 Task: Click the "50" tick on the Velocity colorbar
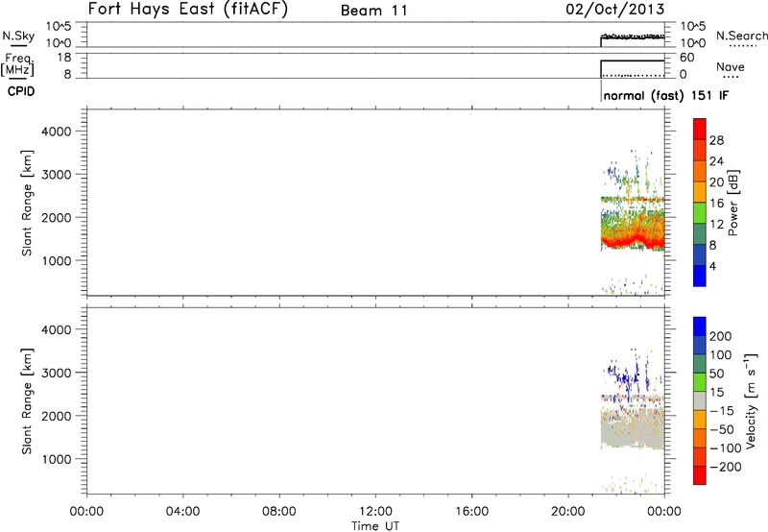(x=717, y=374)
